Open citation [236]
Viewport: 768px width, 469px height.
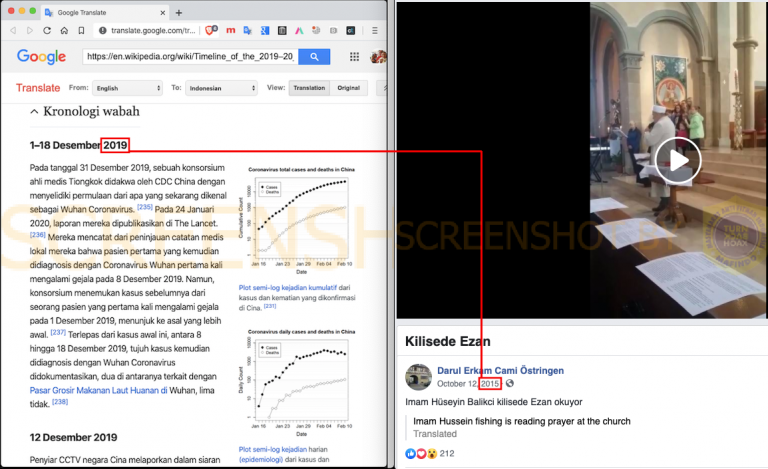tap(38, 235)
